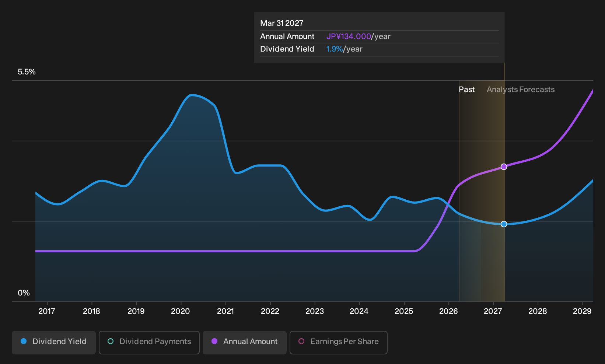Click the Past region label
Image resolution: width=605 pixels, height=364 pixels.
tap(466, 90)
